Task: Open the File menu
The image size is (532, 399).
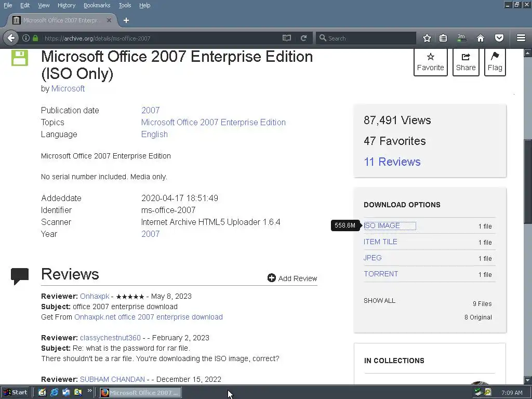Action: point(8,5)
